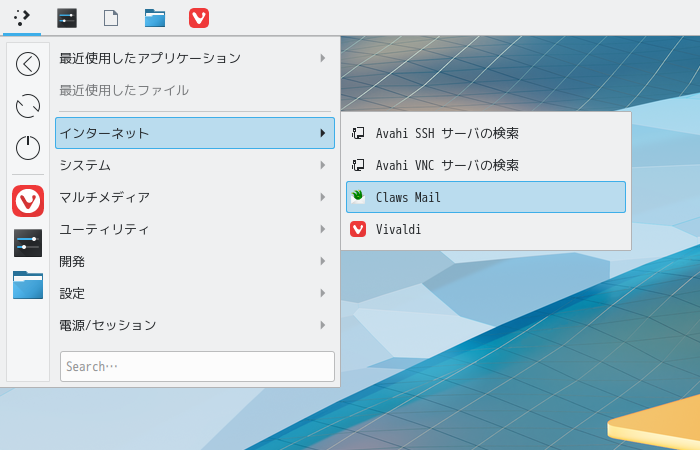The width and height of the screenshot is (700, 450).
Task: Expand arrow next to 開発
Action: 323,261
